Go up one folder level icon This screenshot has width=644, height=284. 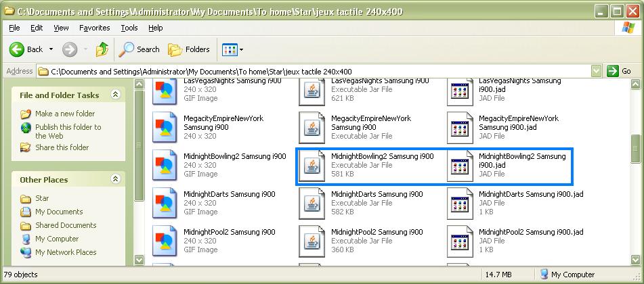(102, 49)
